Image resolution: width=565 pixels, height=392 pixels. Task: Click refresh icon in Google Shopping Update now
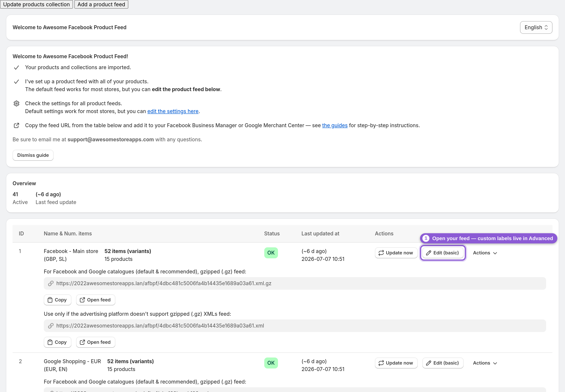tap(381, 363)
